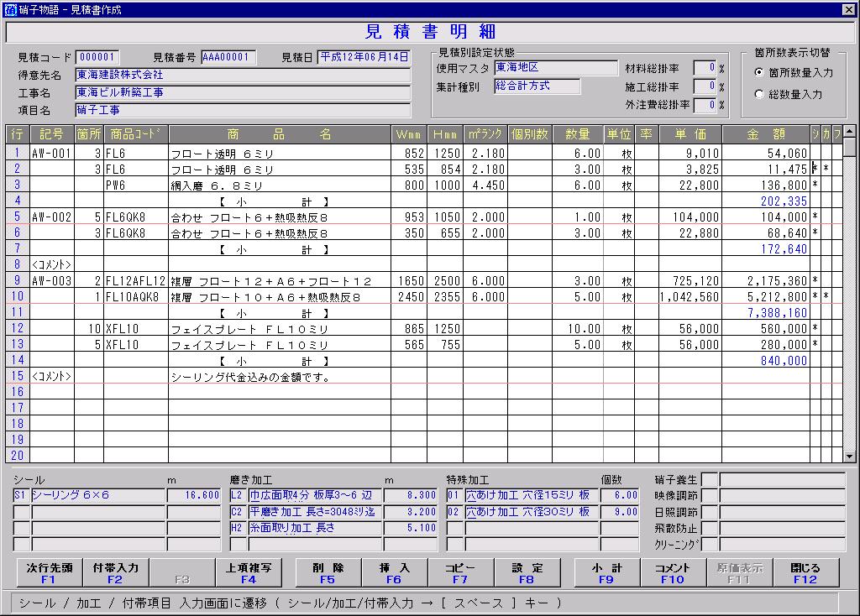
Task: Delete the row using the 削除 F5 button
Action: pyautogui.click(x=327, y=572)
